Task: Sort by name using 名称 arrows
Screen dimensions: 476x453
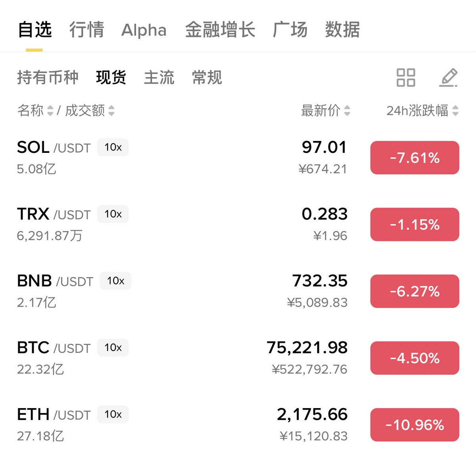Action: (x=50, y=110)
